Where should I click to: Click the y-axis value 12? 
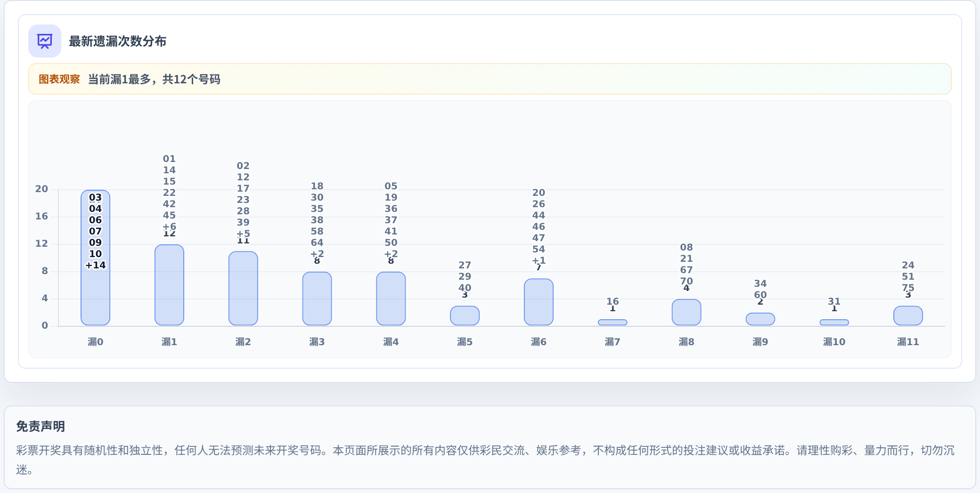pyautogui.click(x=41, y=243)
